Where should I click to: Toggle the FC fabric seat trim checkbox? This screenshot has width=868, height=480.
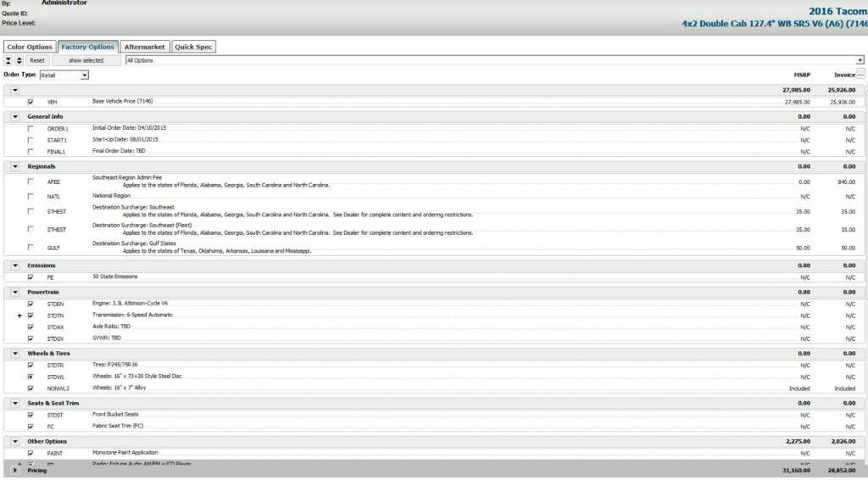[31, 427]
